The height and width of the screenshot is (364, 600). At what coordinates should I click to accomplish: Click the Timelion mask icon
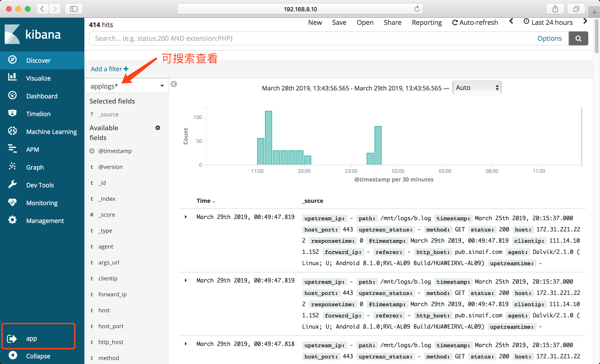pyautogui.click(x=12, y=113)
